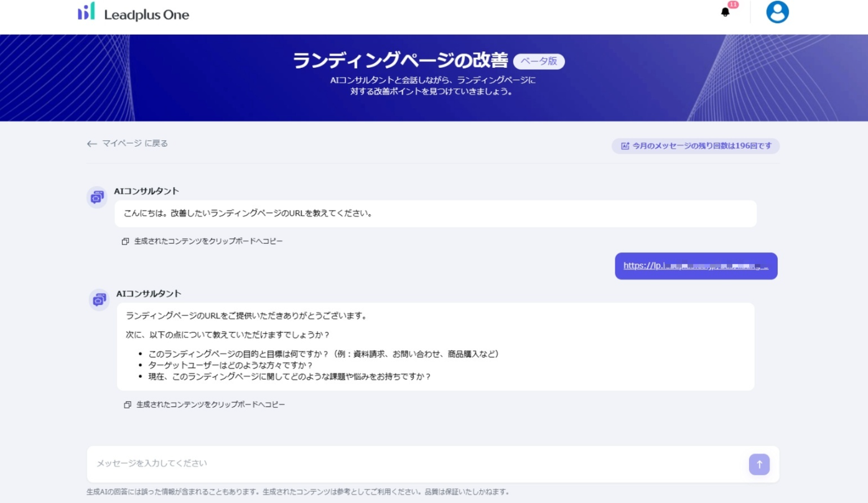Viewport: 868px width, 503px height.
Task: Open the submitted https://lp URL link
Action: (x=695, y=266)
